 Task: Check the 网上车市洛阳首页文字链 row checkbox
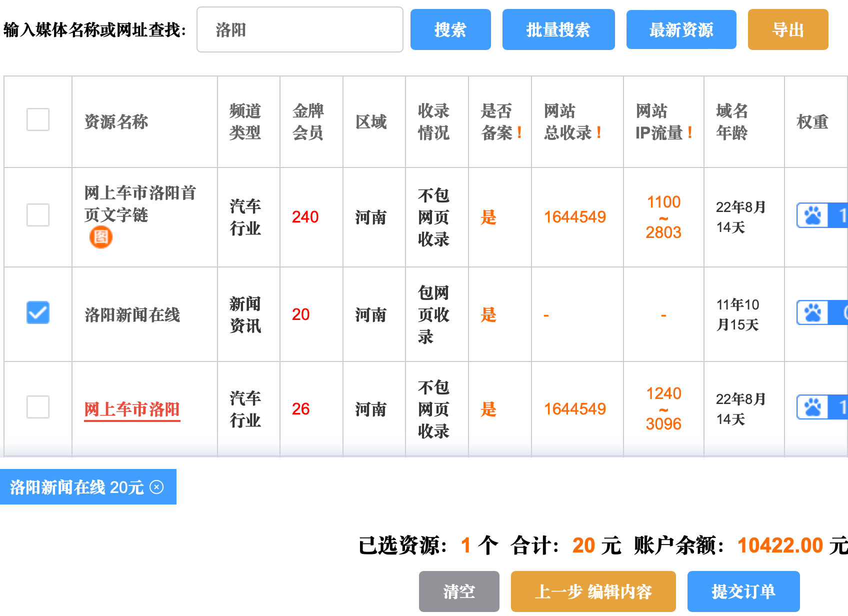[38, 215]
